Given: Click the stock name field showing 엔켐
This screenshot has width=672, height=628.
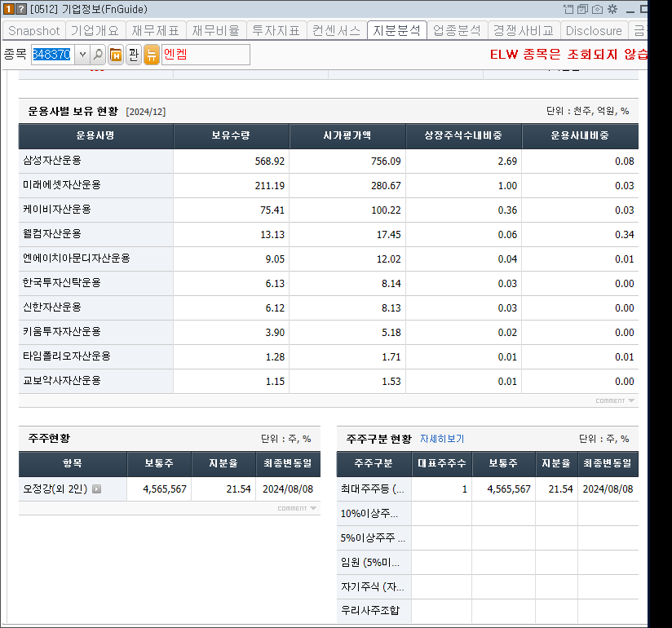Looking at the screenshot, I should point(206,55).
